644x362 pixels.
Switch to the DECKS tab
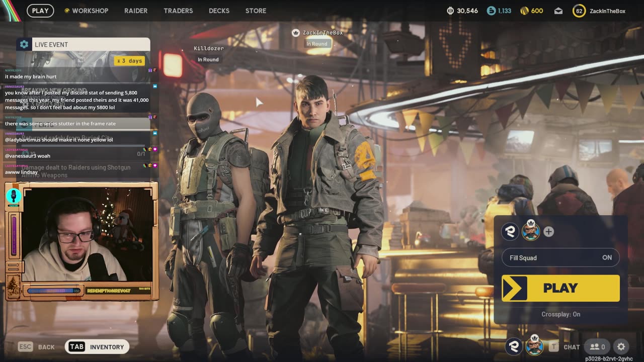tap(219, 11)
